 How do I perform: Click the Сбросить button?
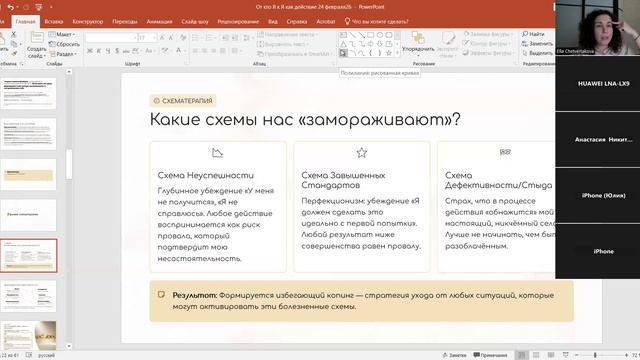coord(64,44)
